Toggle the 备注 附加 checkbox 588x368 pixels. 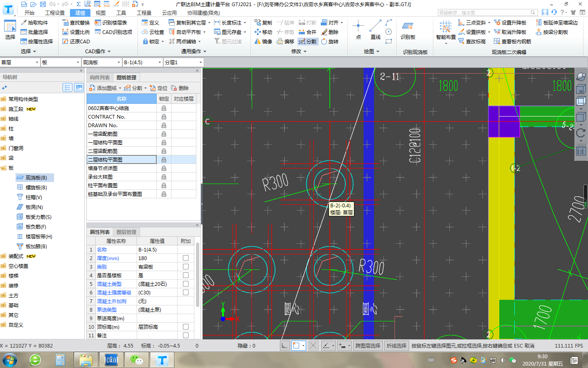tap(186, 335)
